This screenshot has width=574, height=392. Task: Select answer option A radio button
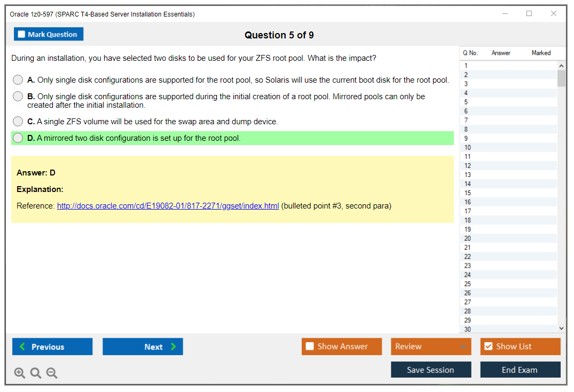click(x=18, y=79)
